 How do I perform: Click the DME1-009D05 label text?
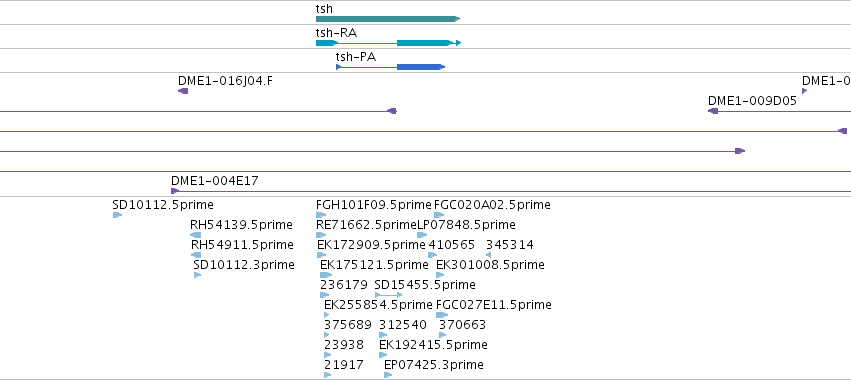752,101
